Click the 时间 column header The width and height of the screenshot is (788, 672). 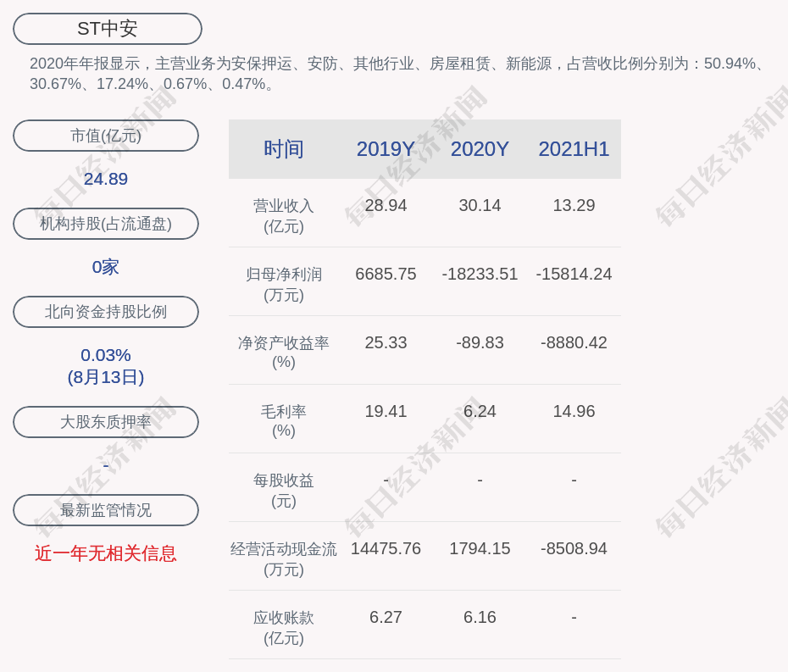pyautogui.click(x=284, y=149)
